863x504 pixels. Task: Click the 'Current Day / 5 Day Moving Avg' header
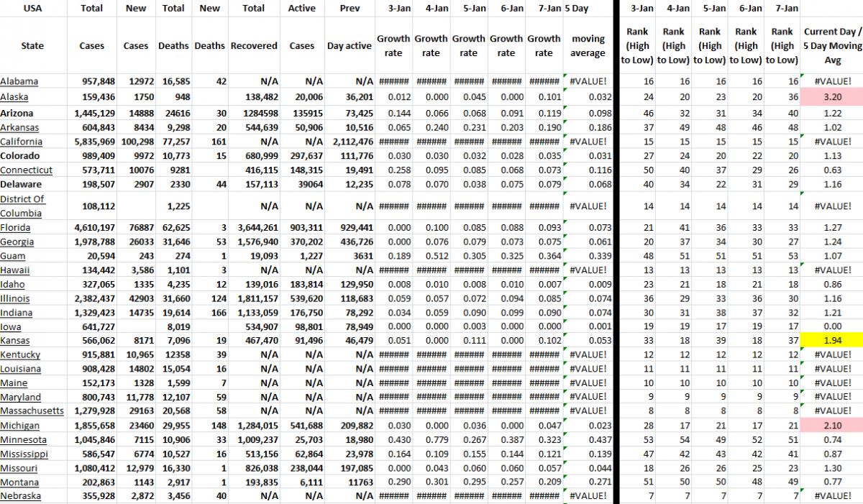tap(831, 45)
